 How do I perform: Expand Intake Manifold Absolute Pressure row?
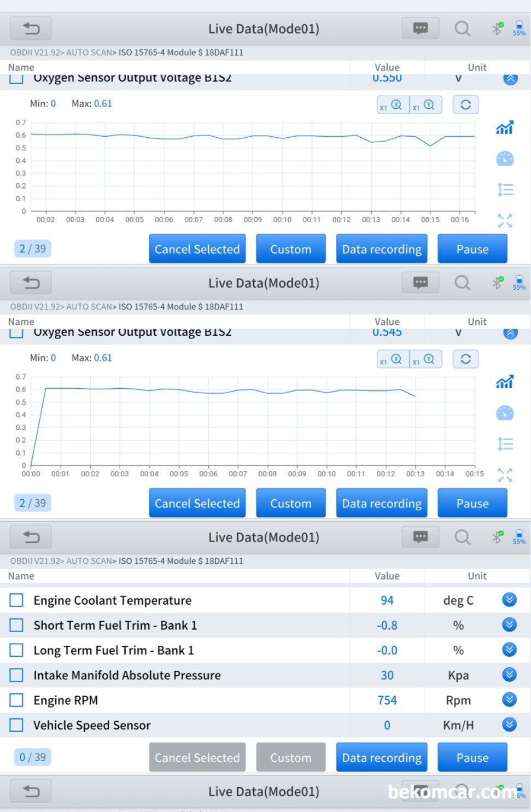509,675
